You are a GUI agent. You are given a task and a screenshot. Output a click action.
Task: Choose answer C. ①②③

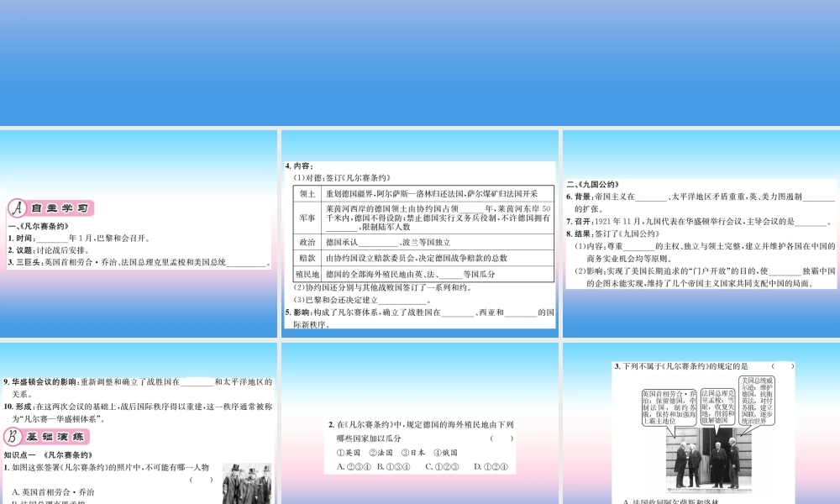[x=442, y=466]
